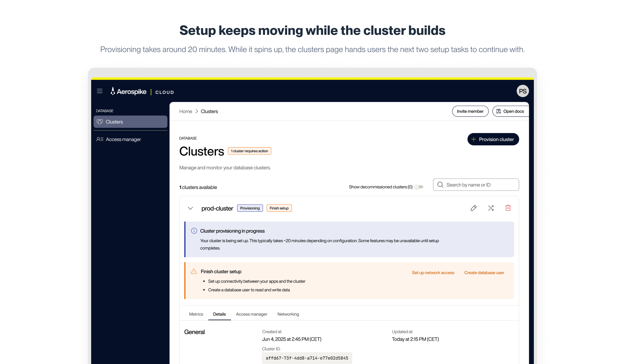This screenshot has width=625, height=364.
Task: Click the Open docs button
Action: click(510, 111)
